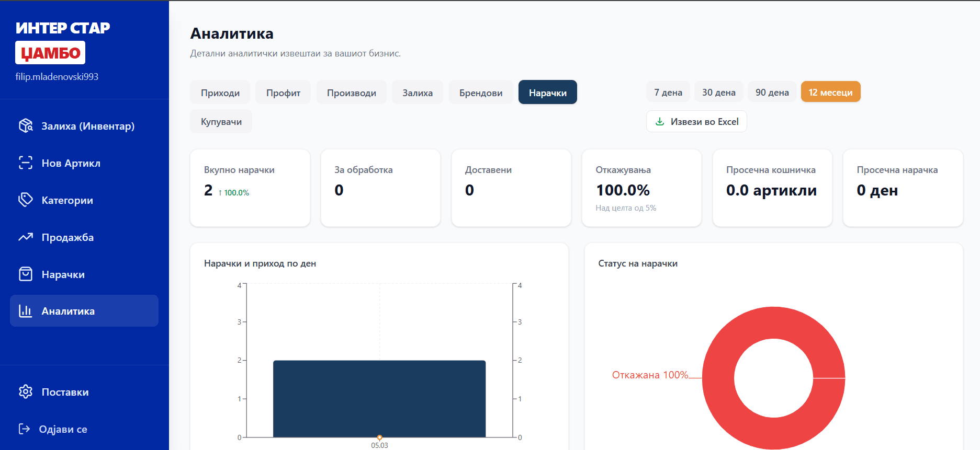980x450 pixels.
Task: Click the Нарачки и приход по ден heading
Action: pyautogui.click(x=260, y=263)
